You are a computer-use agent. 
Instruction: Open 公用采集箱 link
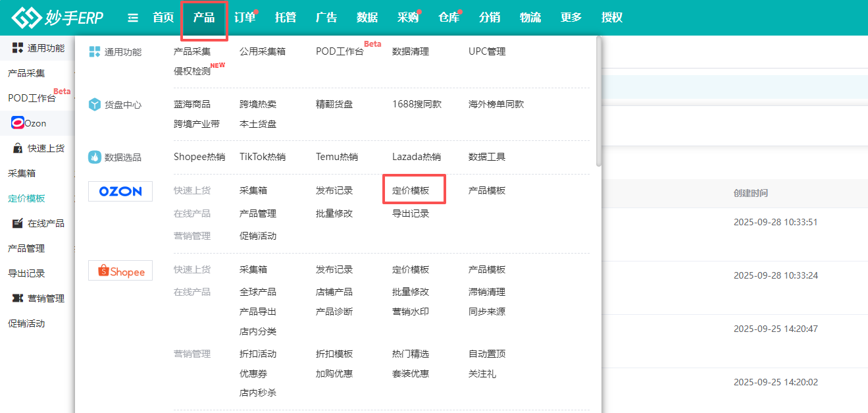[x=263, y=51]
